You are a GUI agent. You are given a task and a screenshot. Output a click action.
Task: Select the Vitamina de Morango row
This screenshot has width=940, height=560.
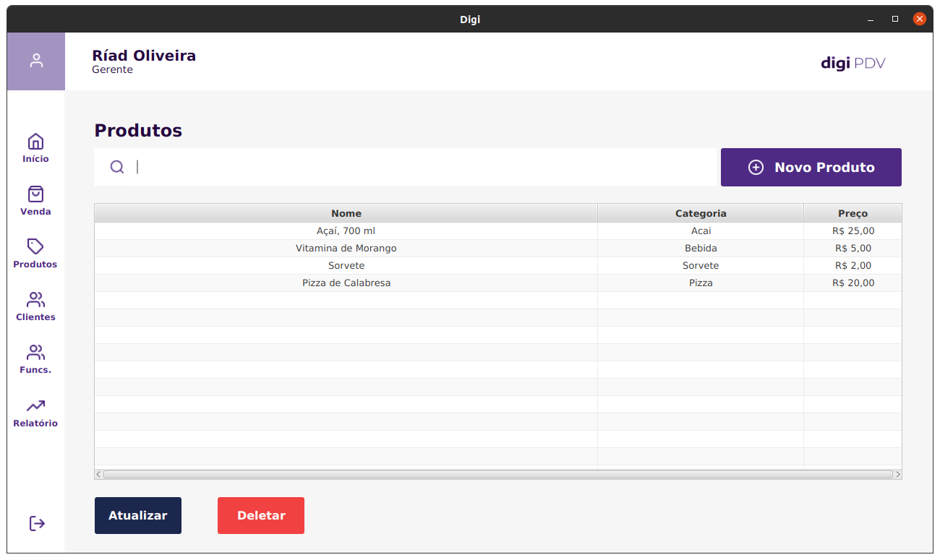coord(498,249)
